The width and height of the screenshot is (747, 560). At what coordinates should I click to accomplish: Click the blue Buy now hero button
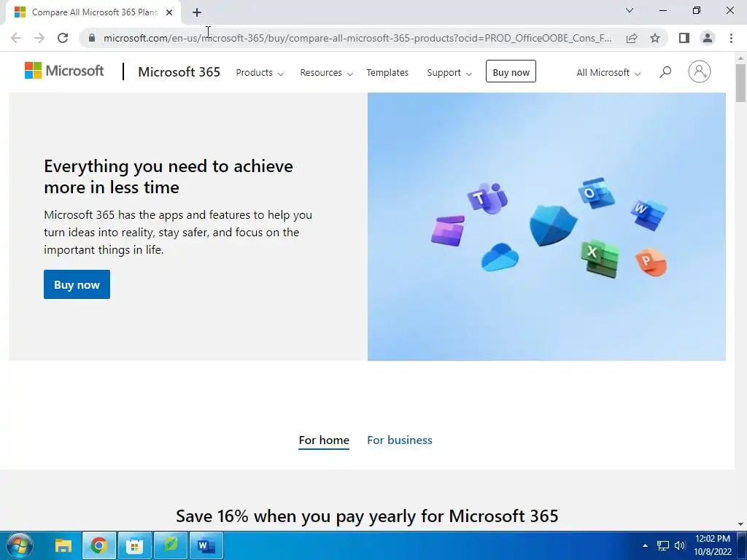click(x=77, y=284)
